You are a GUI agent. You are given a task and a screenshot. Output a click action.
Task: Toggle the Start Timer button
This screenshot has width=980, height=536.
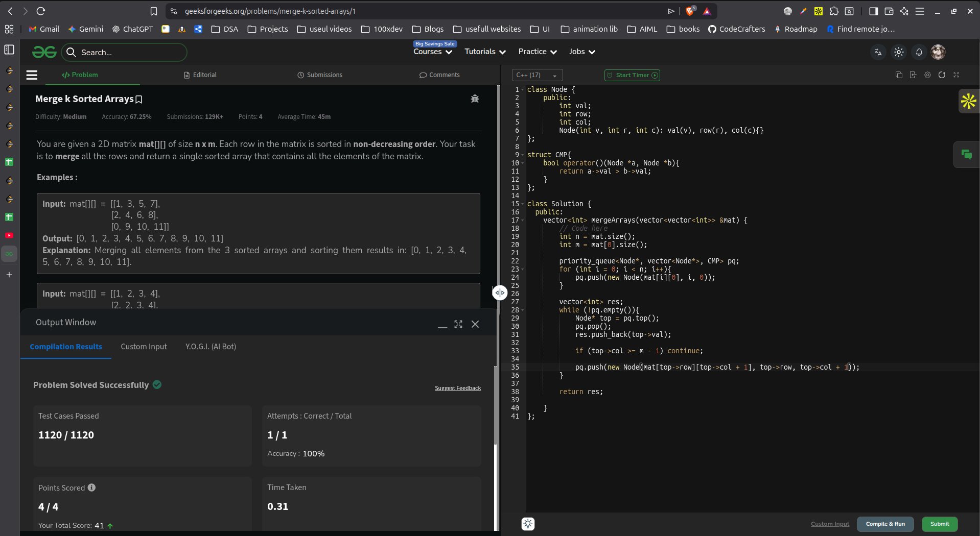point(632,75)
